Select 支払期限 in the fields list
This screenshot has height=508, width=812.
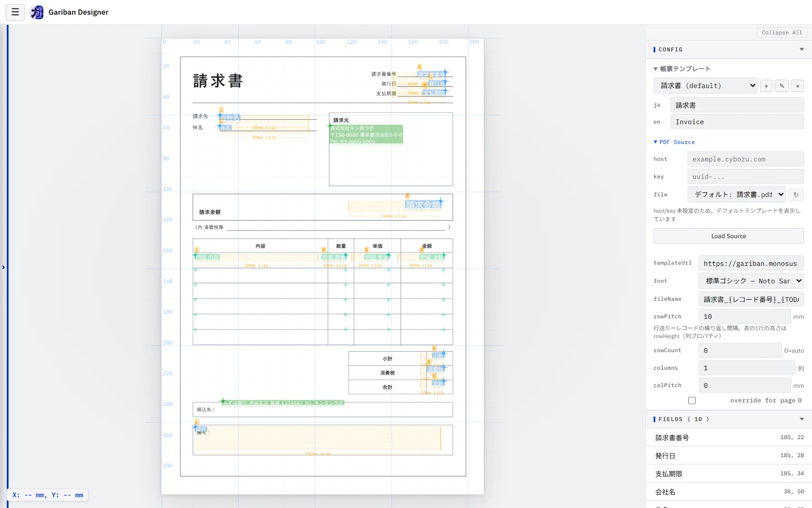(x=729, y=474)
